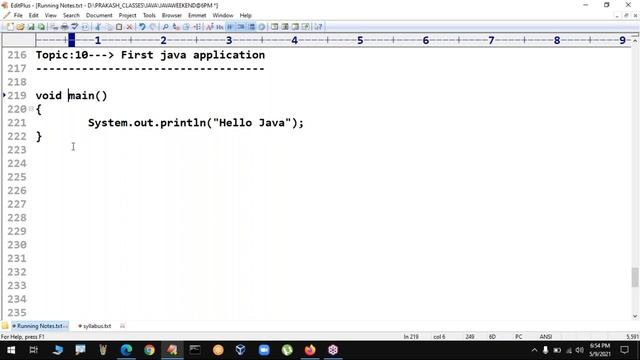
Task: Open the notification center icon
Action: point(624,350)
